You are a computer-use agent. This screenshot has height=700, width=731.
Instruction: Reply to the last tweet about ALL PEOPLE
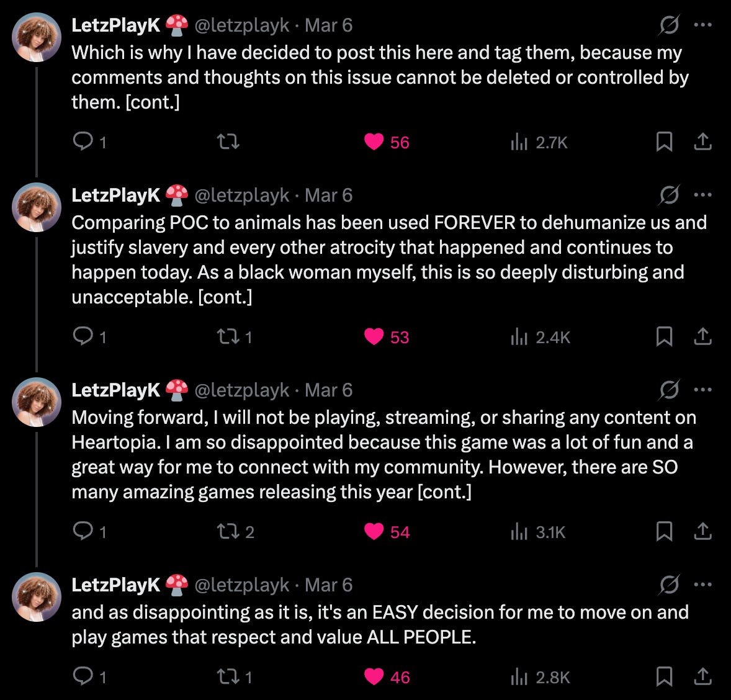(89, 676)
